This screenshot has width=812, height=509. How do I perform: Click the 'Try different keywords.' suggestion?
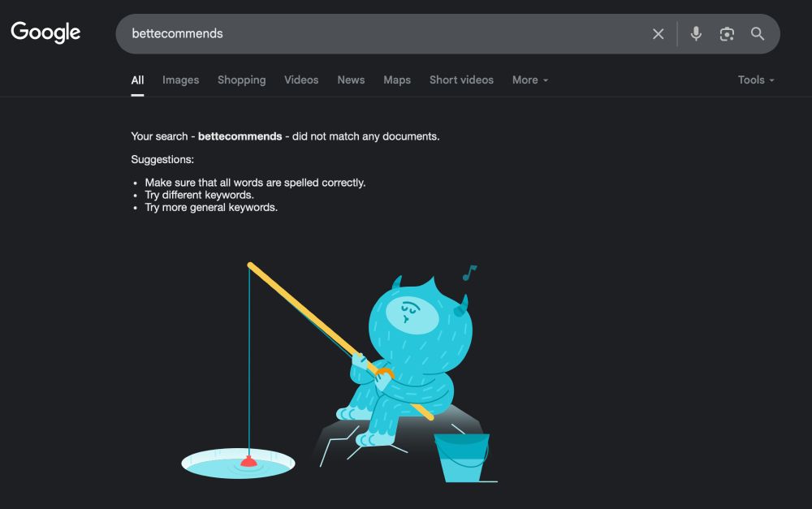click(x=200, y=195)
